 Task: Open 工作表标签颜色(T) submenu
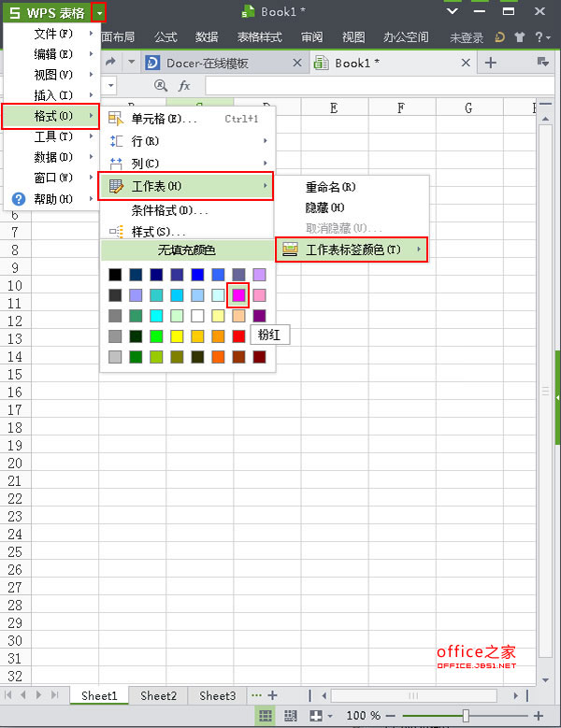[x=352, y=250]
